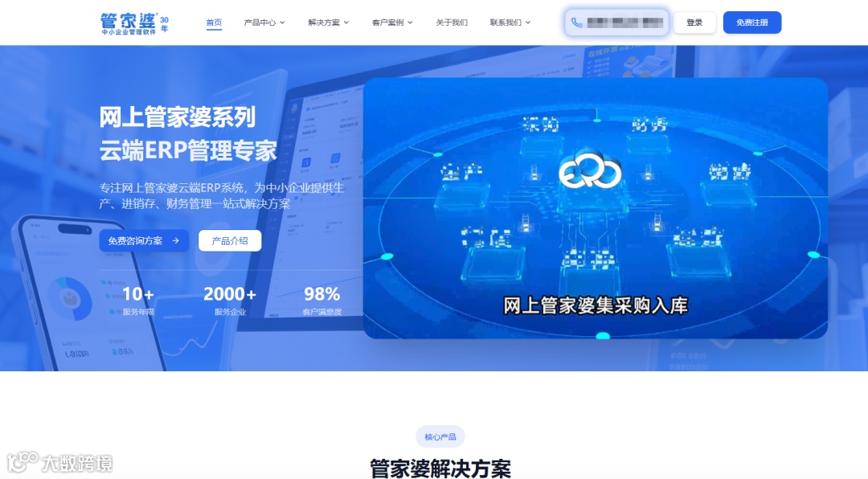
Task: Expand the 客户案例 dropdown chevron
Action: [x=410, y=23]
